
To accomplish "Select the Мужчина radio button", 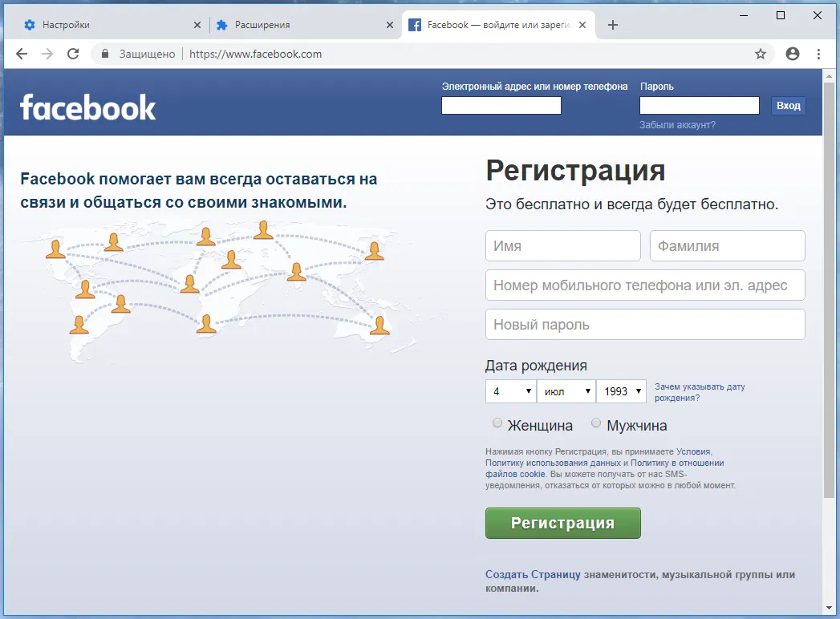I will pos(596,423).
